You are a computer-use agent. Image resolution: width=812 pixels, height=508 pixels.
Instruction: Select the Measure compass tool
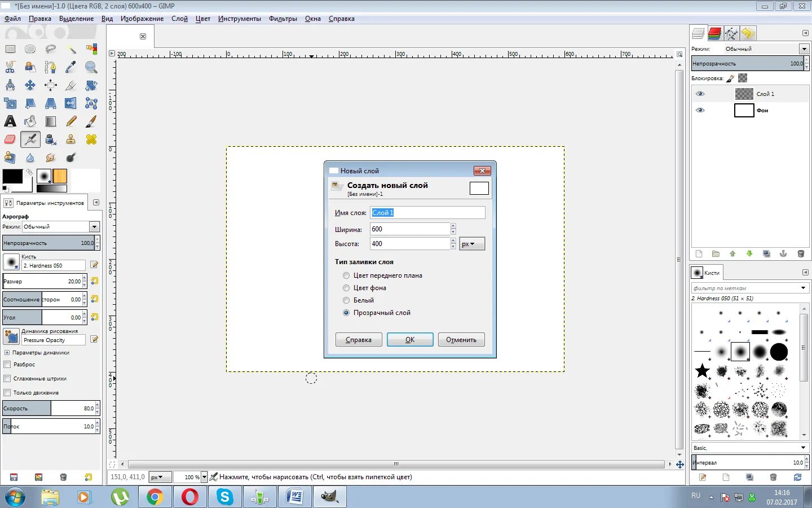point(10,85)
